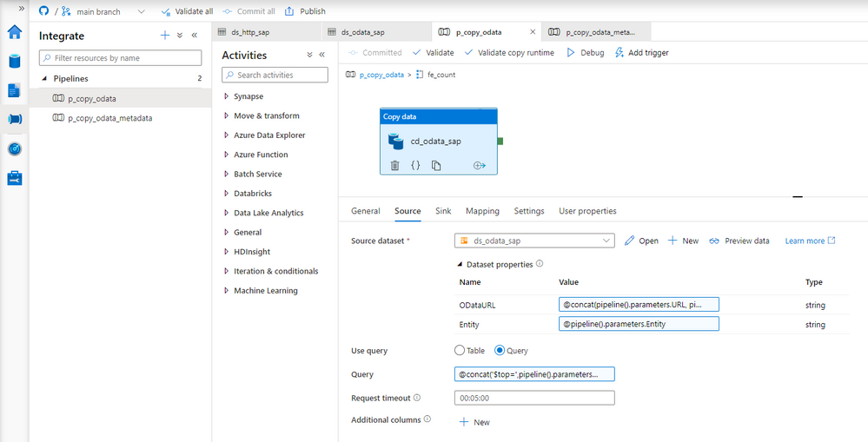868x442 pixels.
Task: Collapse the Pipelines tree node
Action: tap(44, 78)
